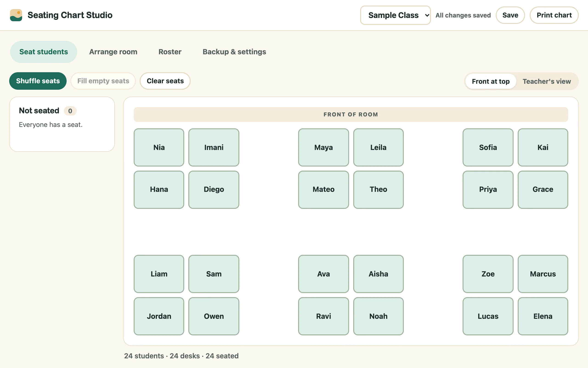
Task: Click the Fill empty seats button
Action: (103, 81)
